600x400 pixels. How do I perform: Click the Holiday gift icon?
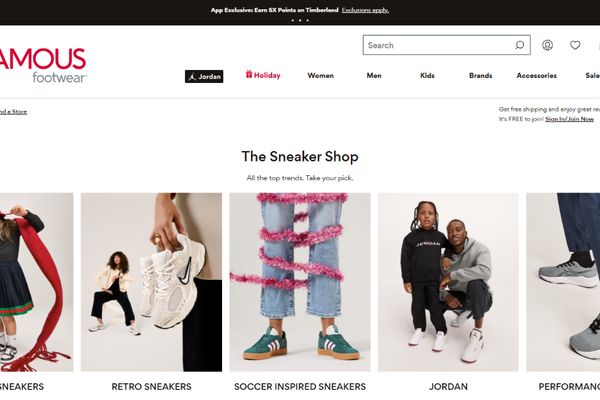tap(249, 75)
